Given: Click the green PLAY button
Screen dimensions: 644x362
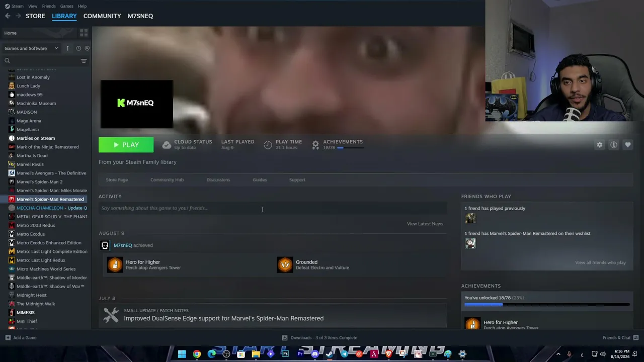Looking at the screenshot, I should (126, 145).
